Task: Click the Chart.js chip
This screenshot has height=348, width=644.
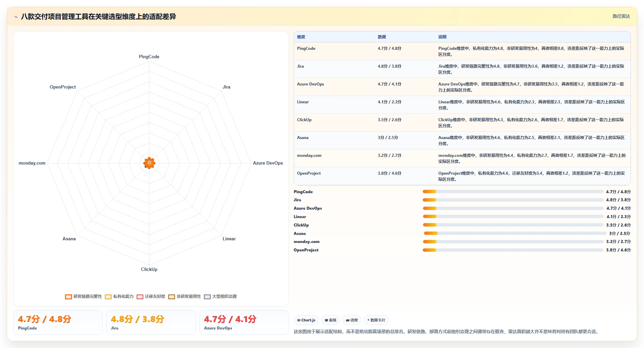Action: click(x=306, y=320)
